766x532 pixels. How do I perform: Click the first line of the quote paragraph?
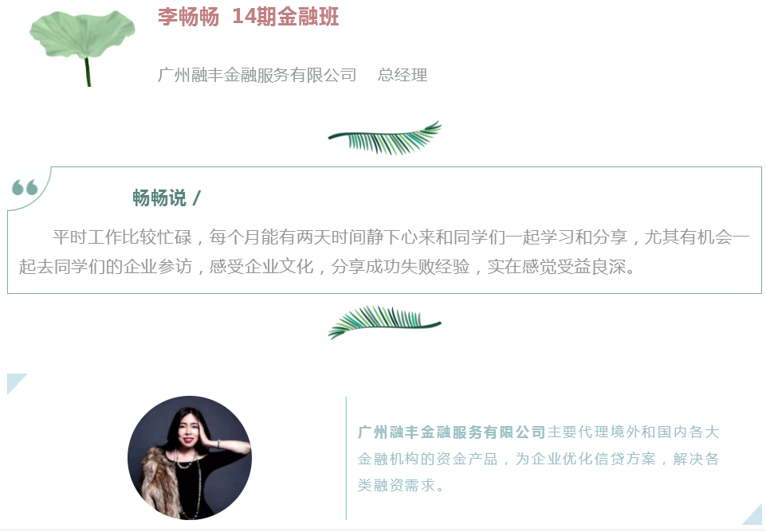[401, 237]
